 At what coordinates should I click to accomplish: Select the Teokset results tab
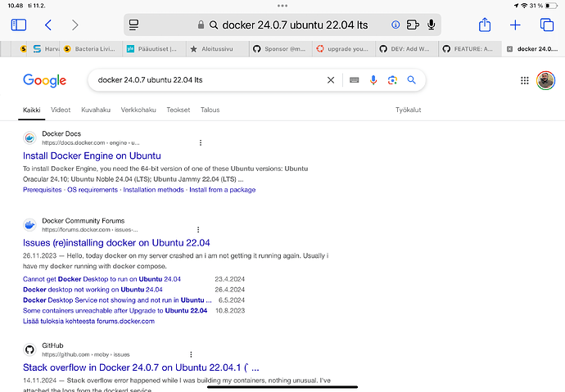(178, 110)
